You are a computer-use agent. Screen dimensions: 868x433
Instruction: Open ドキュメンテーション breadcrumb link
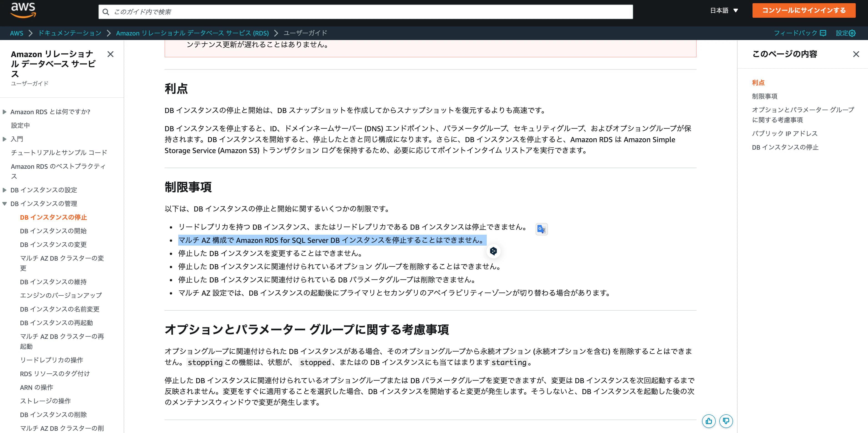pyautogui.click(x=70, y=33)
